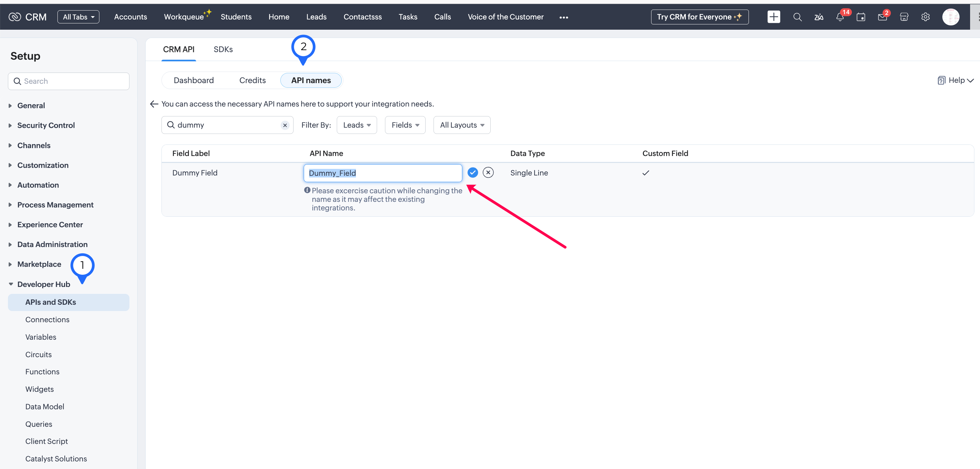Open the Fields filter dropdown
Image resolution: width=980 pixels, height=469 pixels.
[x=405, y=125]
